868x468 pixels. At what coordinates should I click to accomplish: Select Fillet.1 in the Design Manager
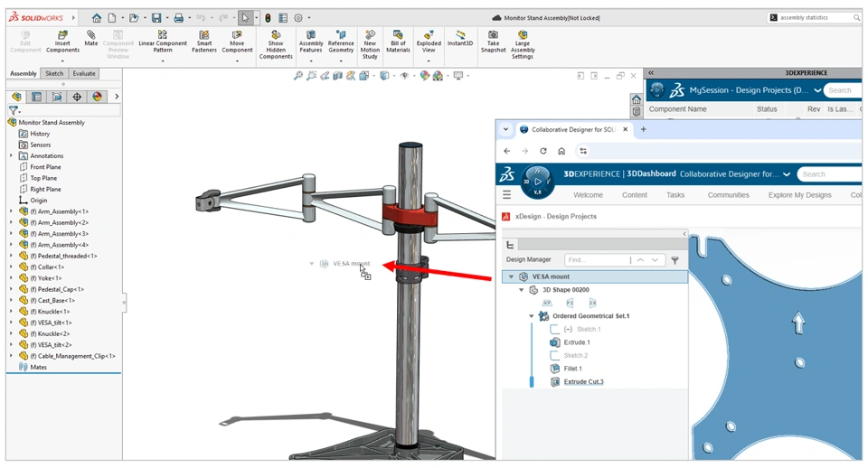click(x=572, y=369)
